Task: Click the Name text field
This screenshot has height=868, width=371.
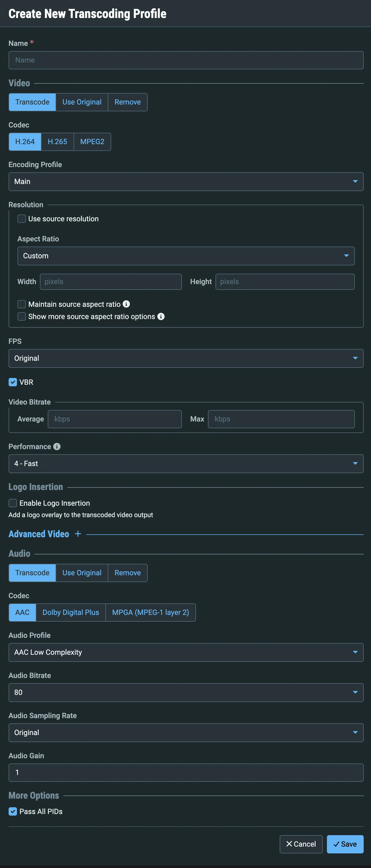Action: [x=186, y=60]
